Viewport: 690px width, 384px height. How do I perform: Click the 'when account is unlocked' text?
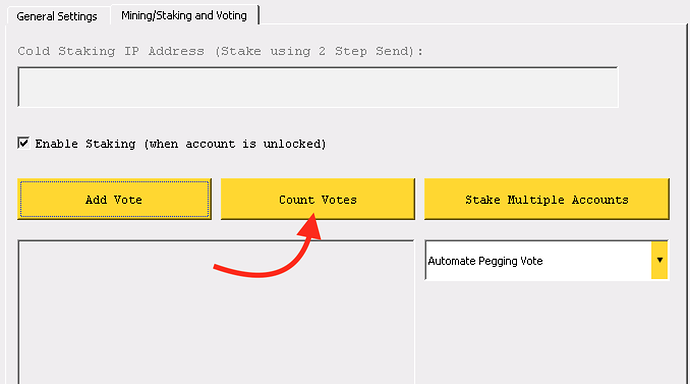(x=235, y=144)
